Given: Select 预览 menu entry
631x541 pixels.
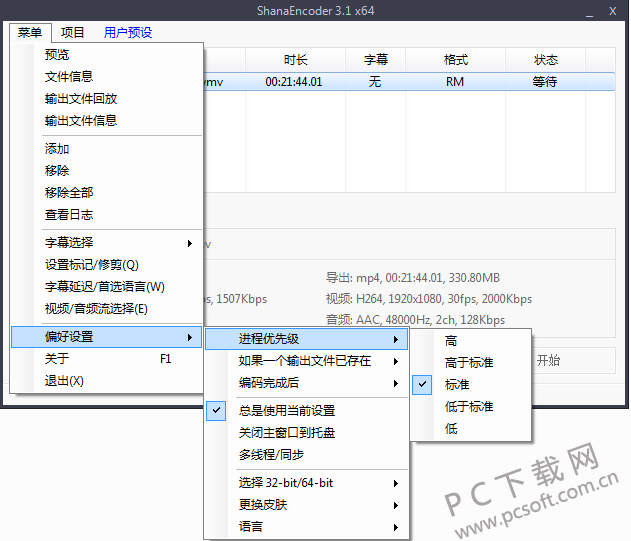Looking at the screenshot, I should (x=107, y=54).
